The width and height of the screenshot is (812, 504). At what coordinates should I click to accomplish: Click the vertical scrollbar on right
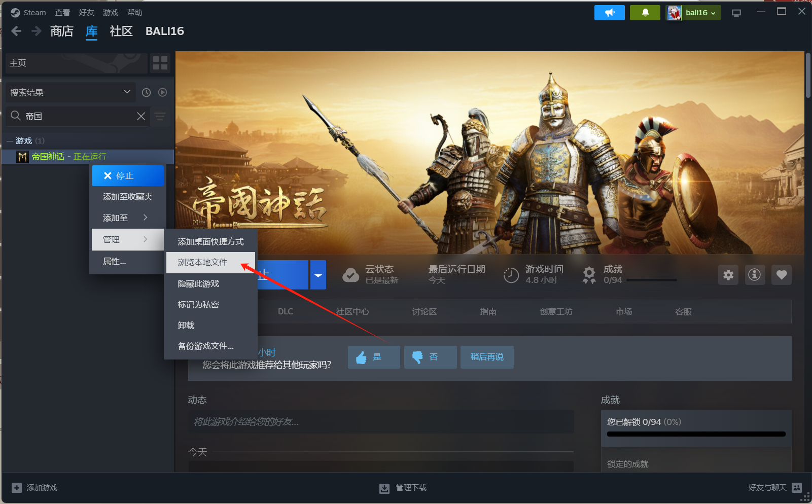pos(807,75)
